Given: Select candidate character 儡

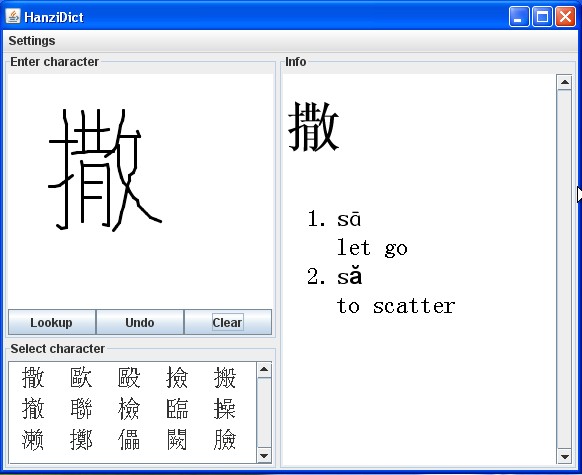Looking at the screenshot, I should point(129,440).
